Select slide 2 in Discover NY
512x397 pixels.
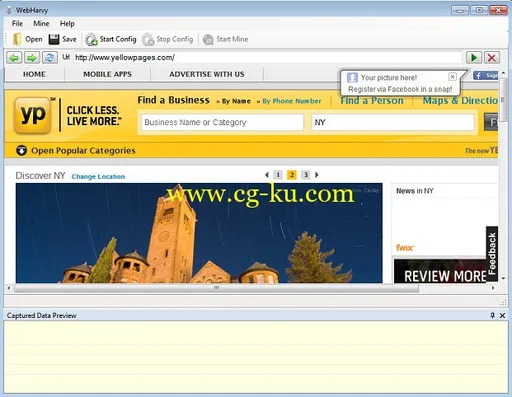292,175
